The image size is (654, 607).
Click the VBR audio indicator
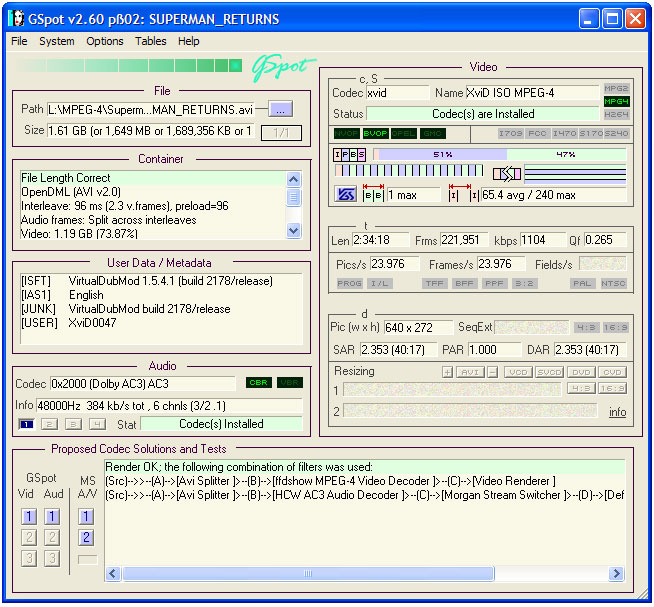(x=290, y=383)
